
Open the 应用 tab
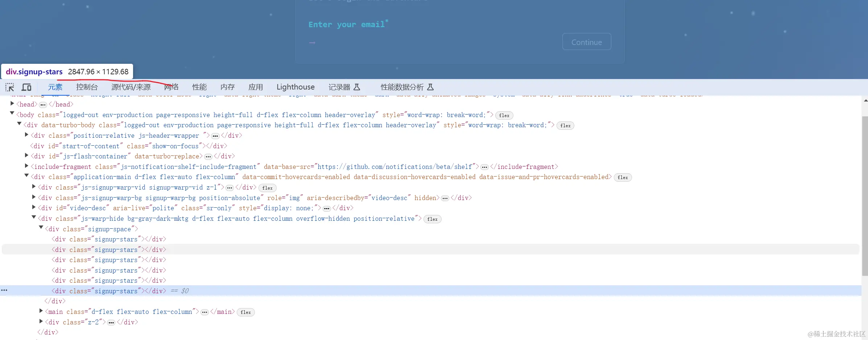click(256, 87)
